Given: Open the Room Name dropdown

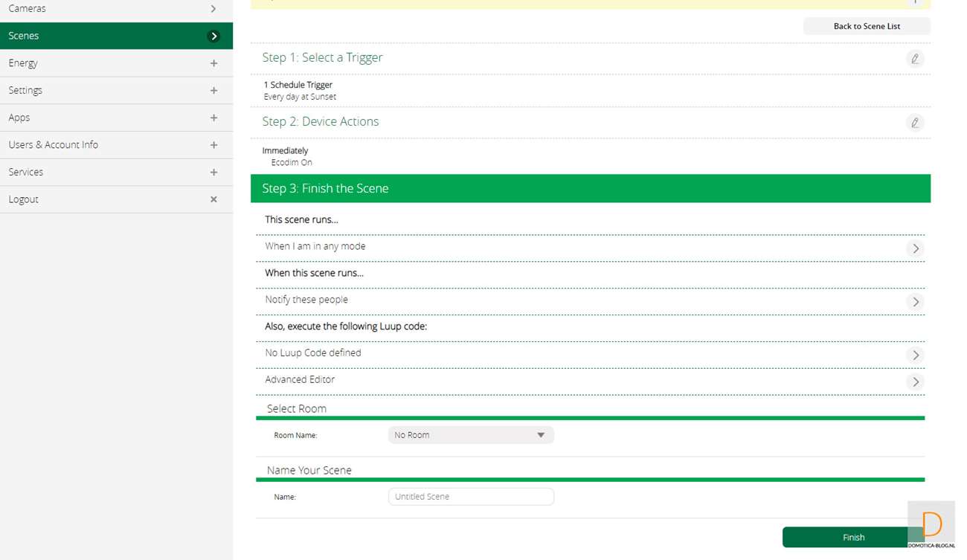Looking at the screenshot, I should [x=471, y=435].
